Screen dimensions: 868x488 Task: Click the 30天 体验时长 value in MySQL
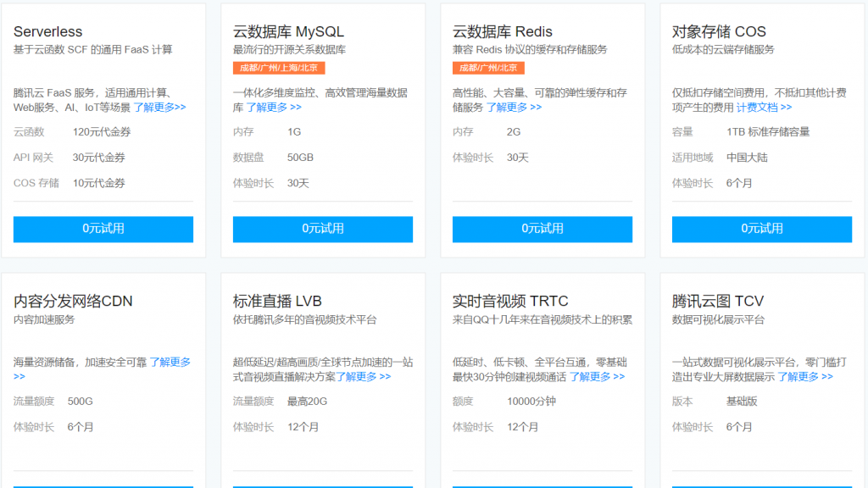point(298,183)
